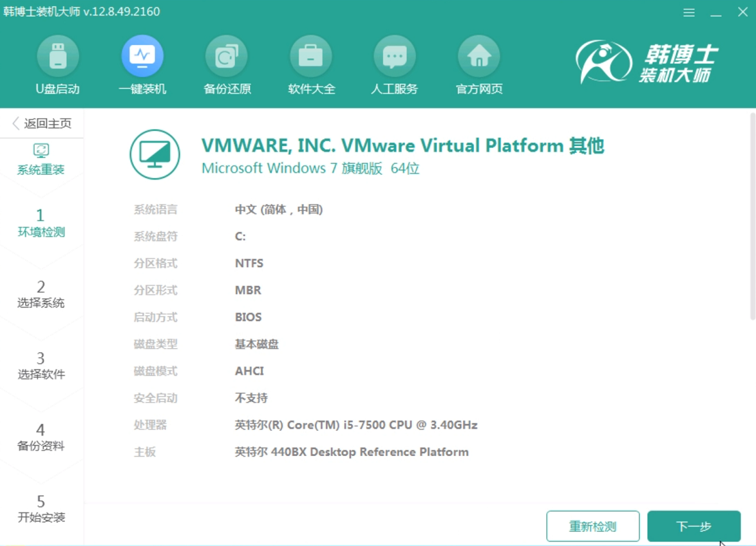
Task: Click the 重新检测 re-detect button
Action: click(593, 526)
